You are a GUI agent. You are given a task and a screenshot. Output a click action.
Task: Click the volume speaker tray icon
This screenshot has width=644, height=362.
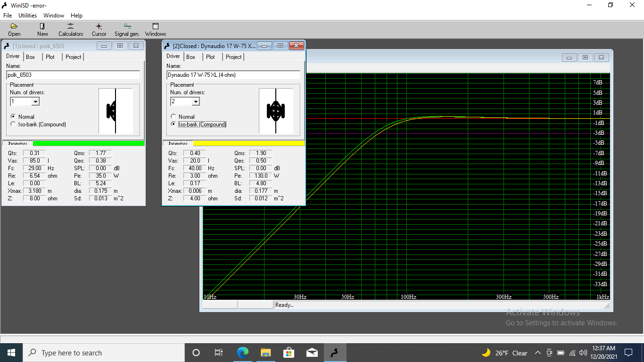[583, 353]
